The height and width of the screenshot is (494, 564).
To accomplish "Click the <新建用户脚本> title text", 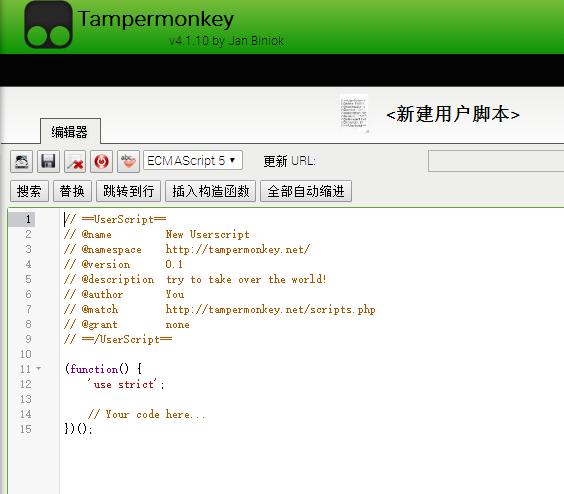I will point(453,114).
